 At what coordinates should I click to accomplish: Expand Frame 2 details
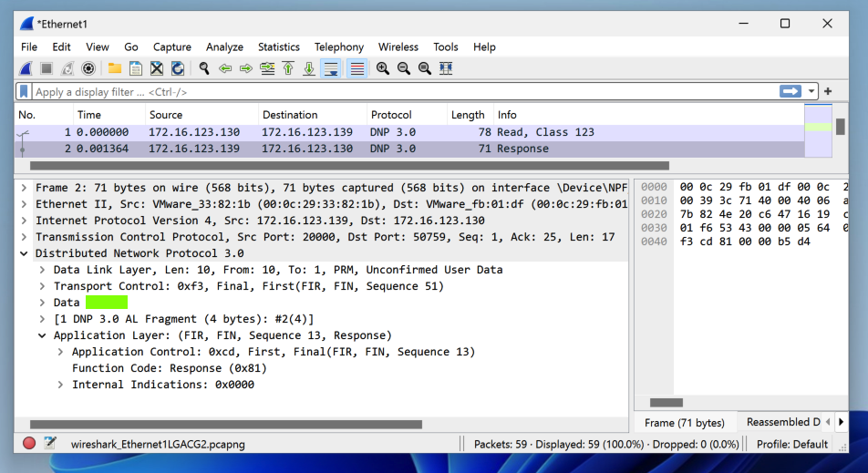[x=24, y=188]
